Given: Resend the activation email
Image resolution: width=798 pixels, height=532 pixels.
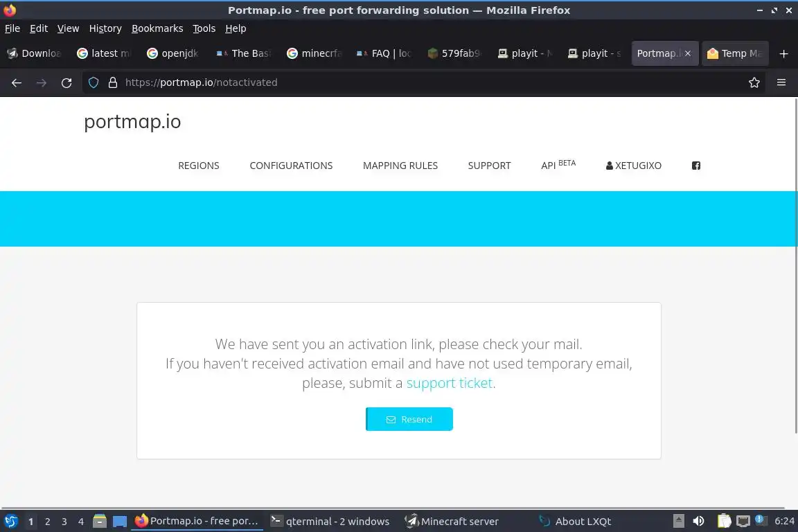Looking at the screenshot, I should pos(409,419).
